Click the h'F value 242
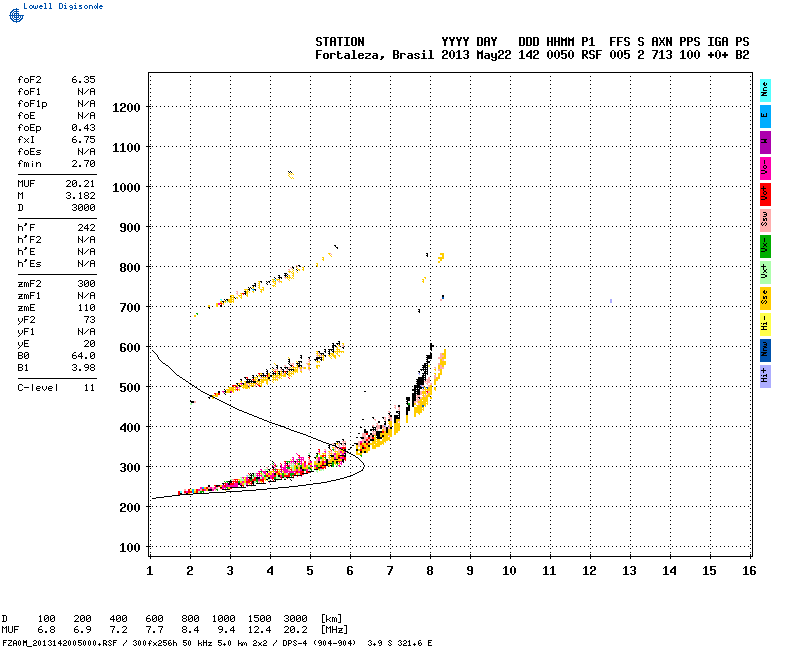 [x=86, y=228]
